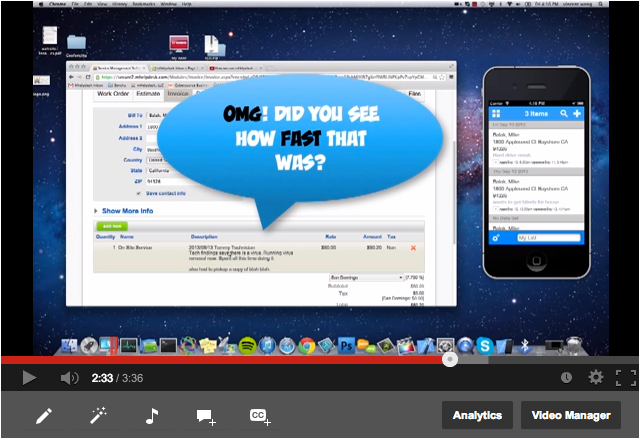Open the add annotations speech bubble icon
This screenshot has width=639, height=438.
[206, 417]
